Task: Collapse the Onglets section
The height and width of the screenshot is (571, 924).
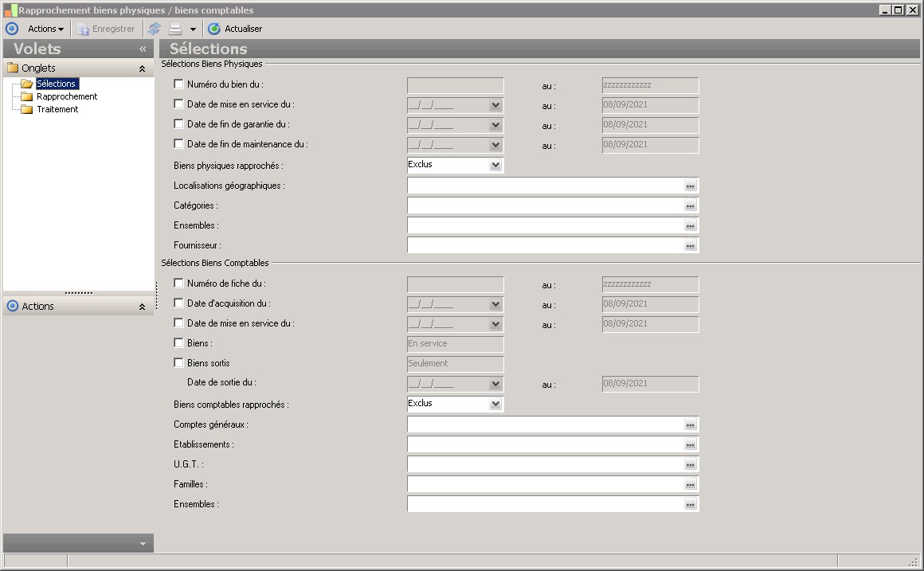Action: [142, 68]
